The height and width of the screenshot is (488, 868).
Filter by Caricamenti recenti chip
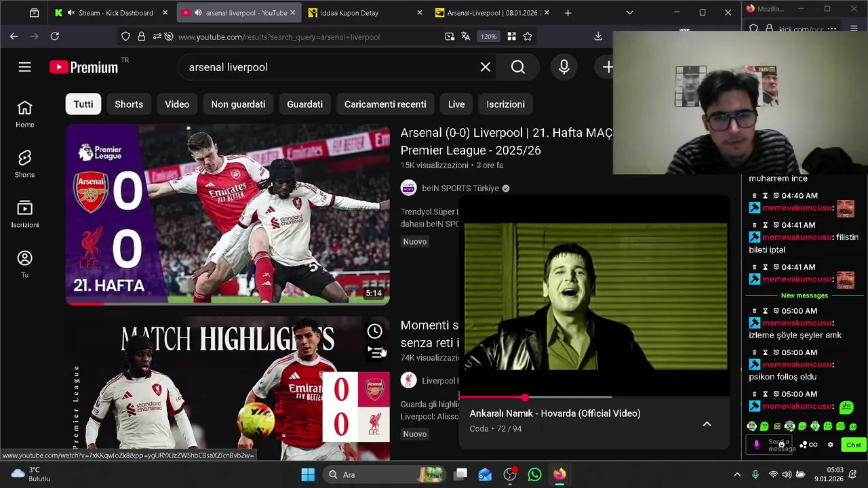coord(385,104)
